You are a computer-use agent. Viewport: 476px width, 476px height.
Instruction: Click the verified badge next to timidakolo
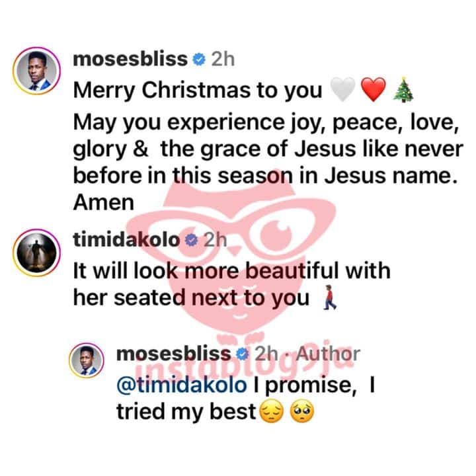tap(192, 241)
